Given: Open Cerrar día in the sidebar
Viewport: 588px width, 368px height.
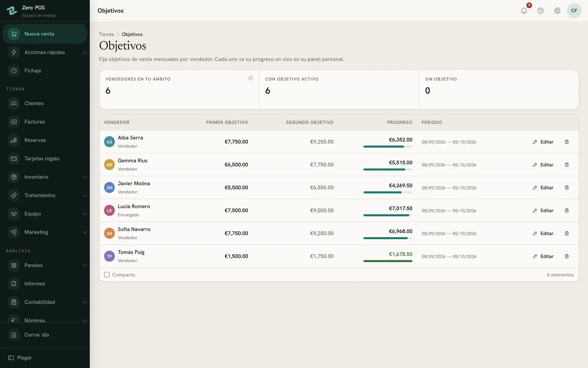Looking at the screenshot, I should [45, 335].
